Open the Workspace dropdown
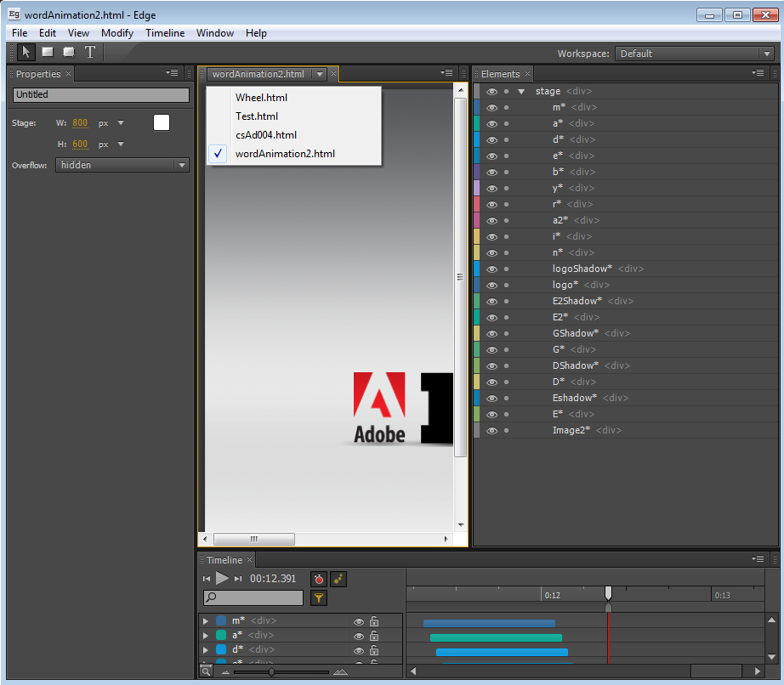 694,54
